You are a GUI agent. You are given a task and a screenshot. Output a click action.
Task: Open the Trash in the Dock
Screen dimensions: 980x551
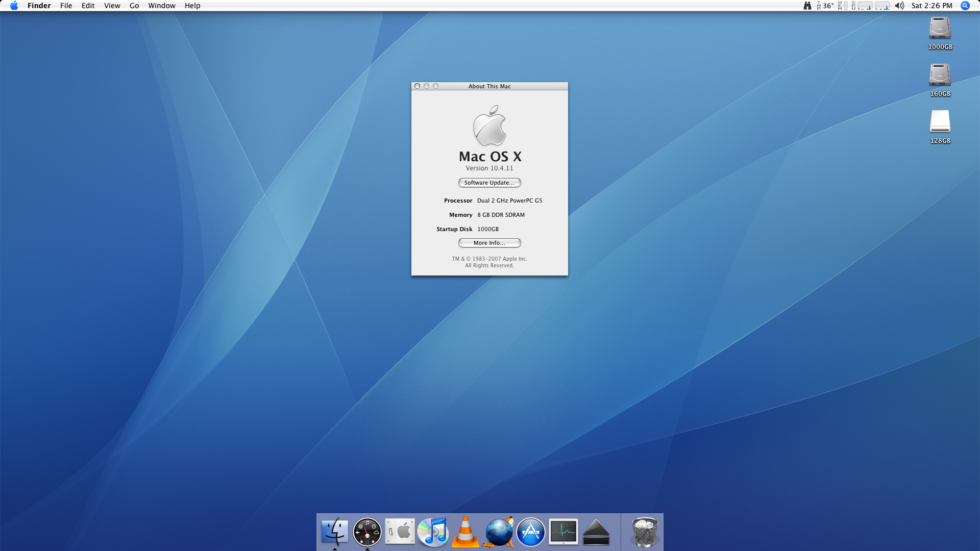pyautogui.click(x=645, y=532)
